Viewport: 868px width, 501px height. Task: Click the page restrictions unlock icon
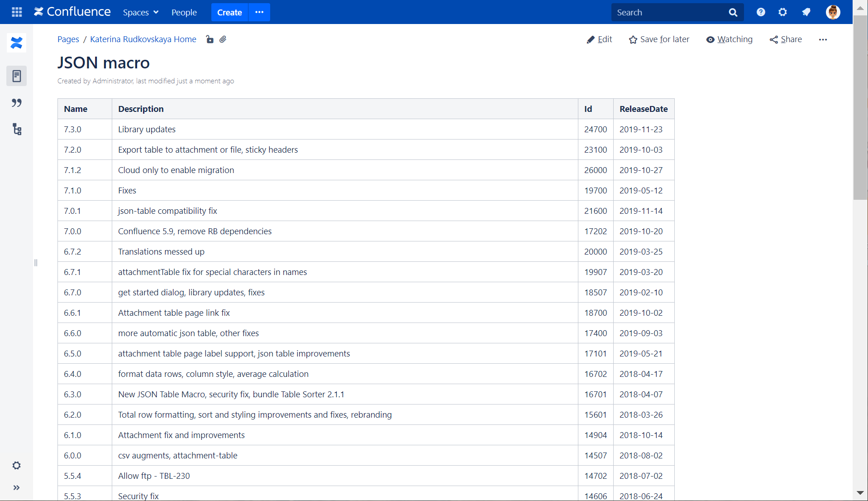pyautogui.click(x=210, y=39)
